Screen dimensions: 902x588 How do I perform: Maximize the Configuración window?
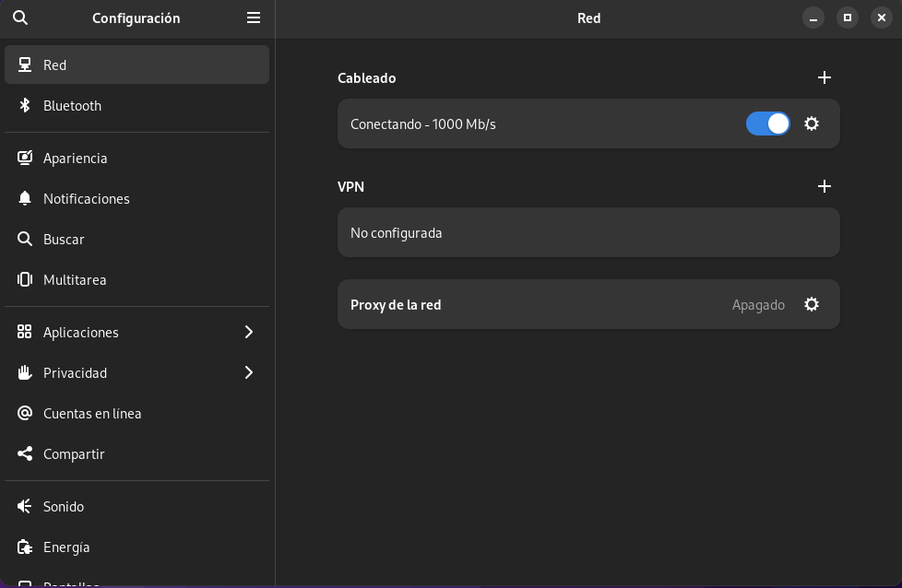click(847, 18)
